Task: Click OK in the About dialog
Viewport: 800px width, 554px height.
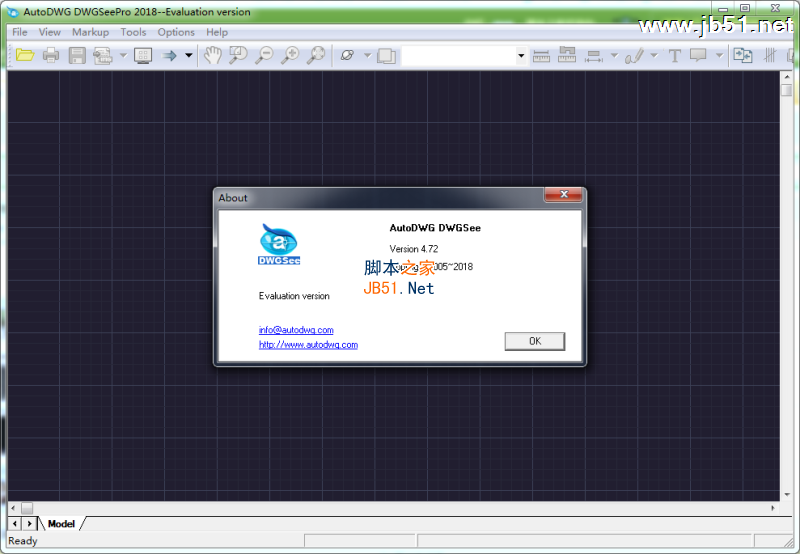Action: coord(535,341)
